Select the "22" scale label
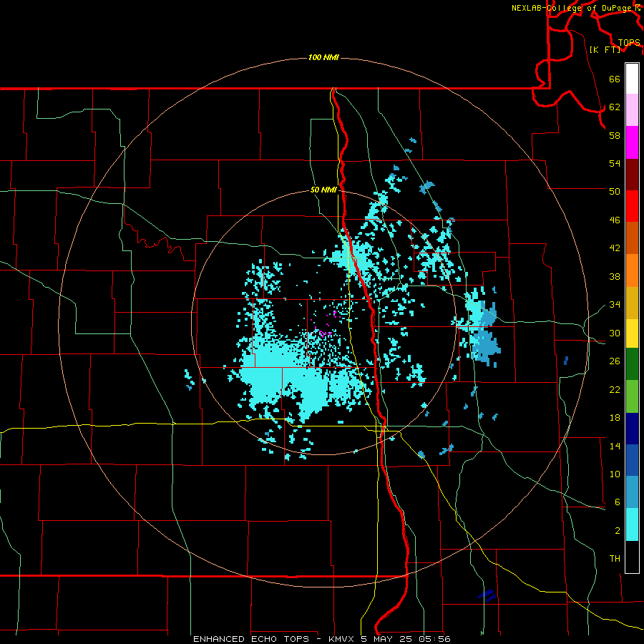 point(615,389)
